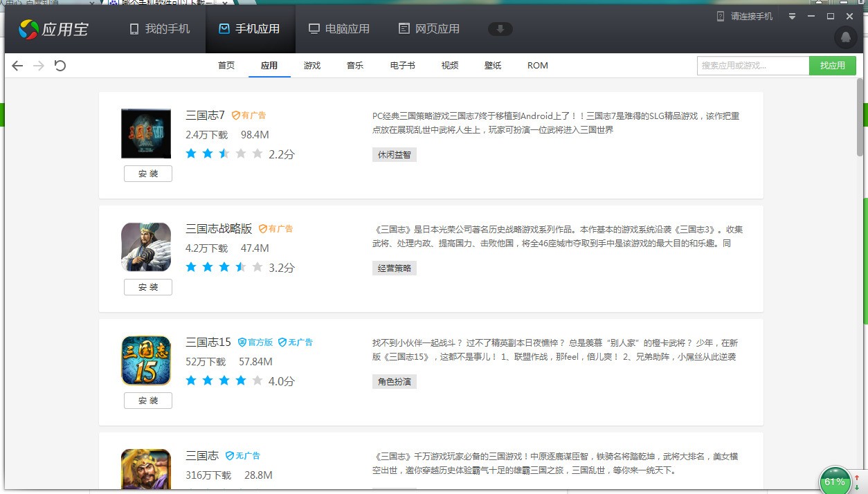The width and height of the screenshot is (868, 494).
Task: Click the user avatar bell icon
Action: [845, 37]
